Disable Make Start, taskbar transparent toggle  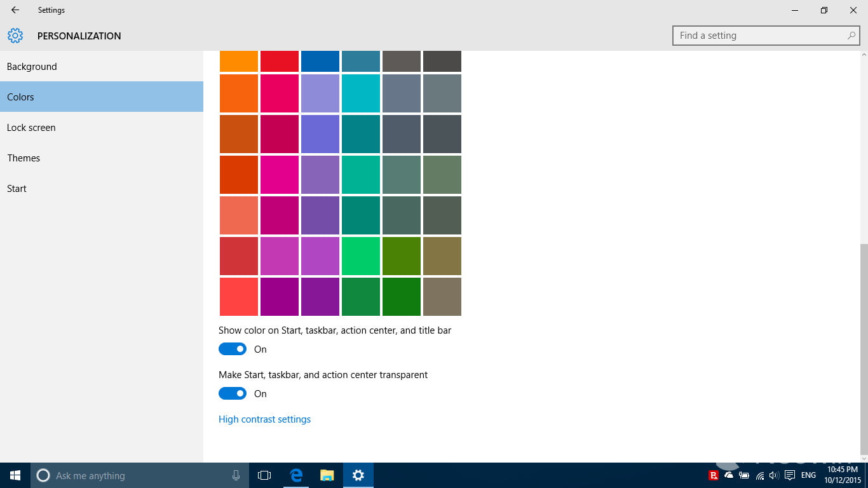[233, 393]
